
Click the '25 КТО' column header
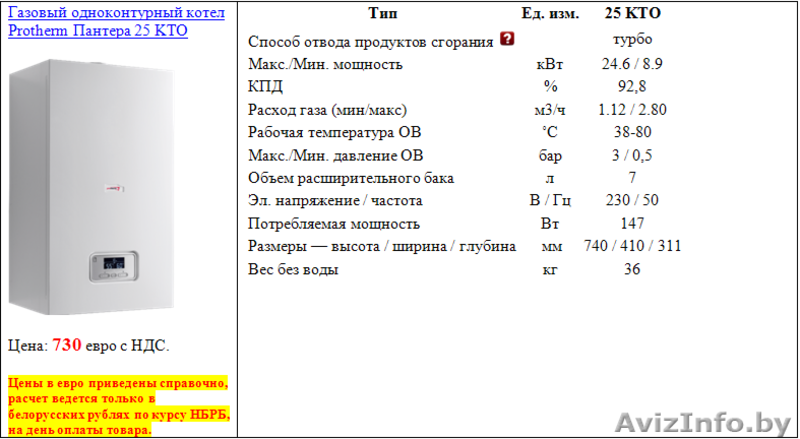(633, 14)
